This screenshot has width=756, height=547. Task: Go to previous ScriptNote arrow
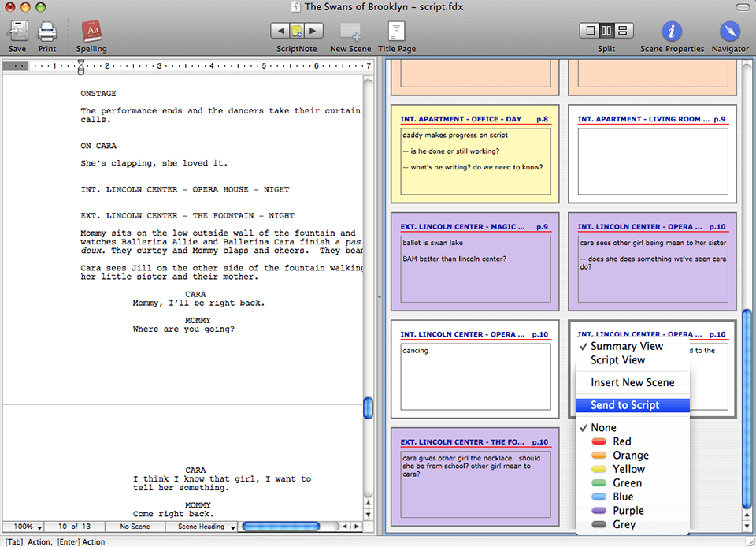pyautogui.click(x=280, y=30)
